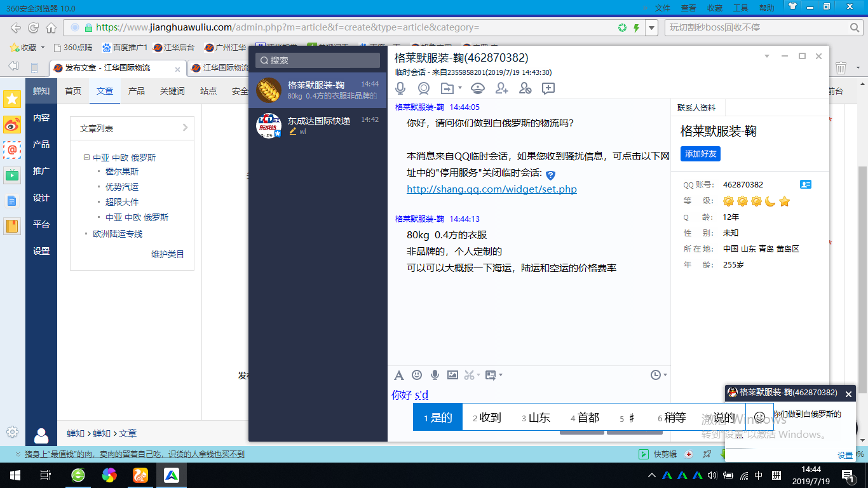The width and height of the screenshot is (868, 488).
Task: Start a video call with the webcam icon
Action: point(423,88)
